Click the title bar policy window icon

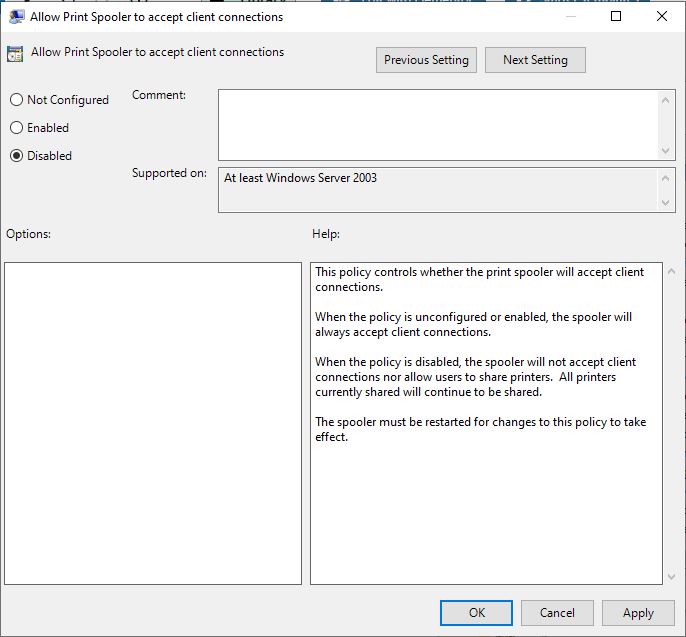click(16, 17)
